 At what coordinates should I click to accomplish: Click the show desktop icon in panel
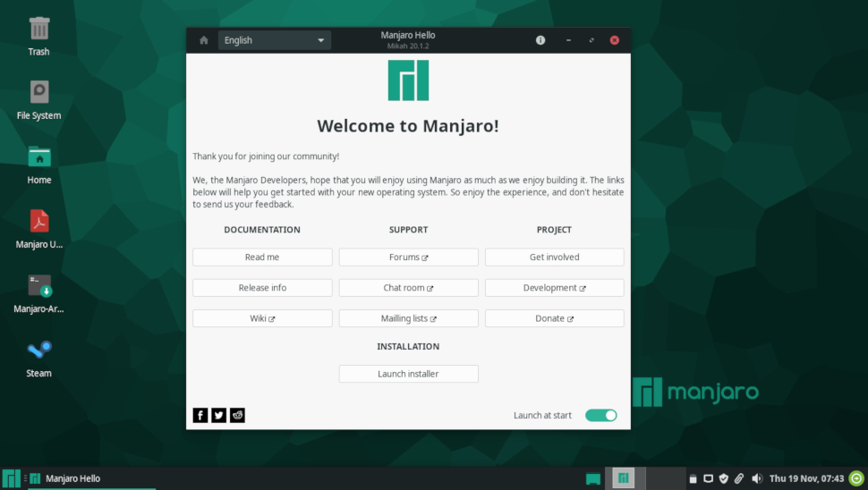click(593, 479)
